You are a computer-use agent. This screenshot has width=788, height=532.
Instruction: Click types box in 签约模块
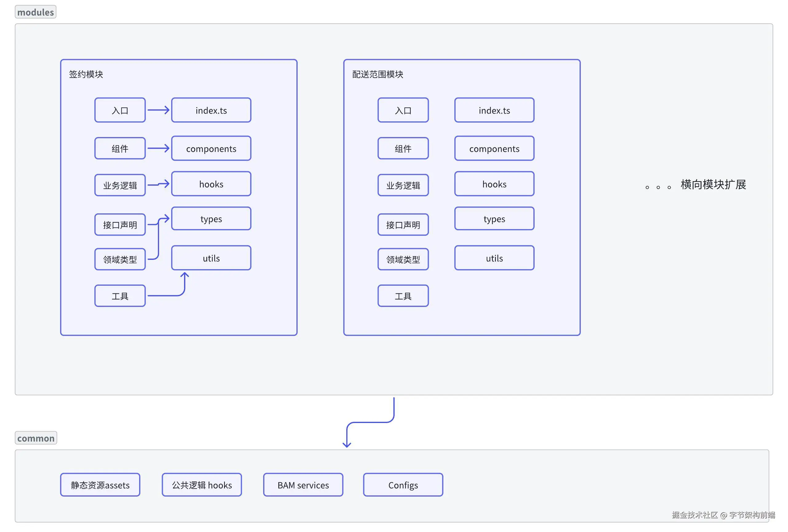pyautogui.click(x=211, y=219)
